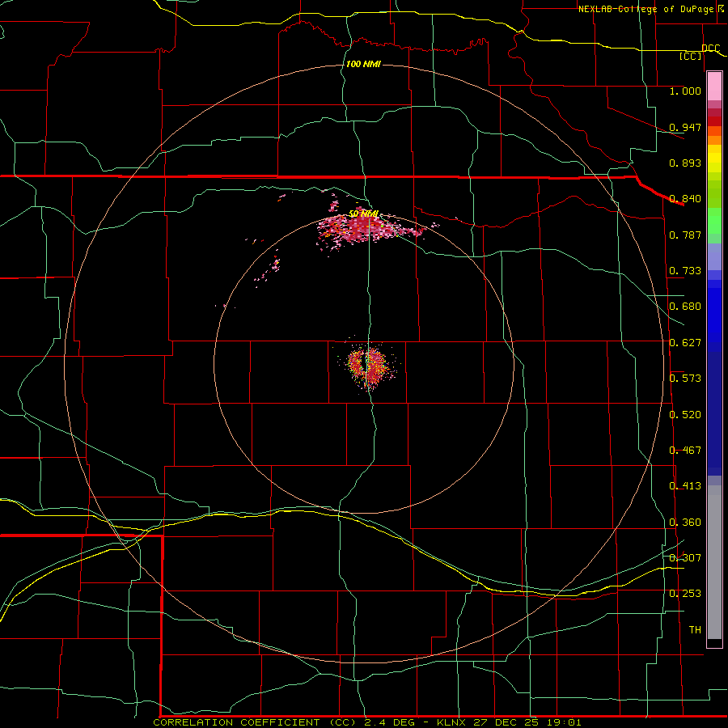Click the 50 NMI range ring label
The image size is (728, 728).
click(x=363, y=214)
